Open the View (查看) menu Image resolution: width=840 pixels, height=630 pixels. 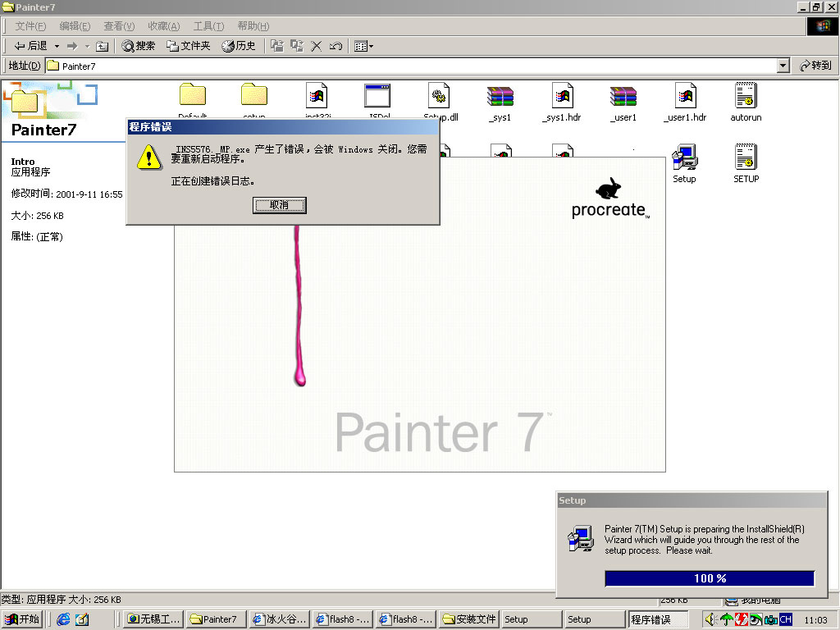(119, 26)
